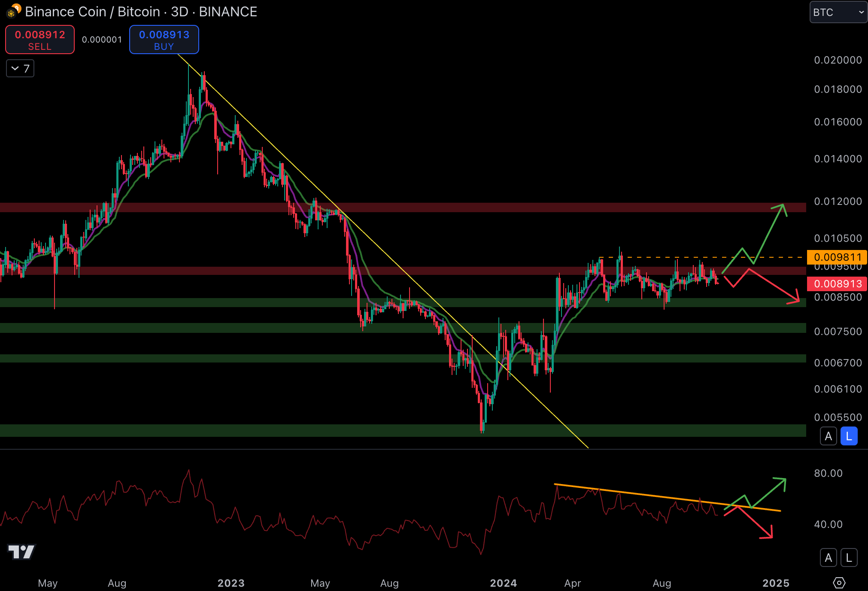Toggle log scale on RSI pane
This screenshot has width=868, height=591.
click(x=849, y=558)
